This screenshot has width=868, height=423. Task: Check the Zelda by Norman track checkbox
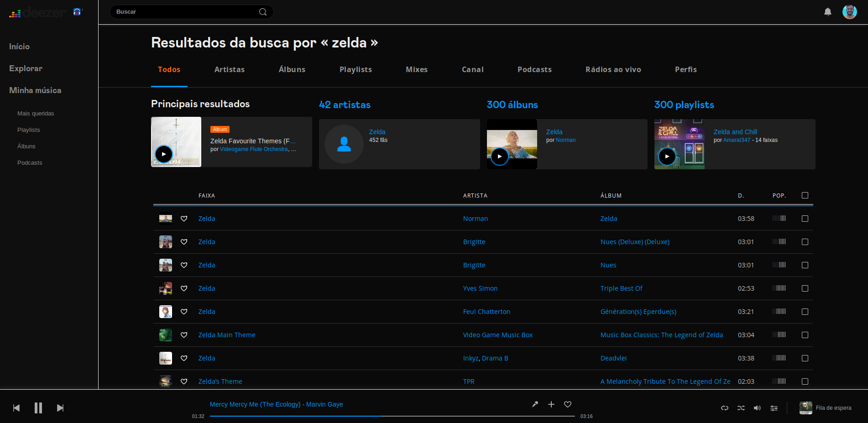click(x=805, y=219)
